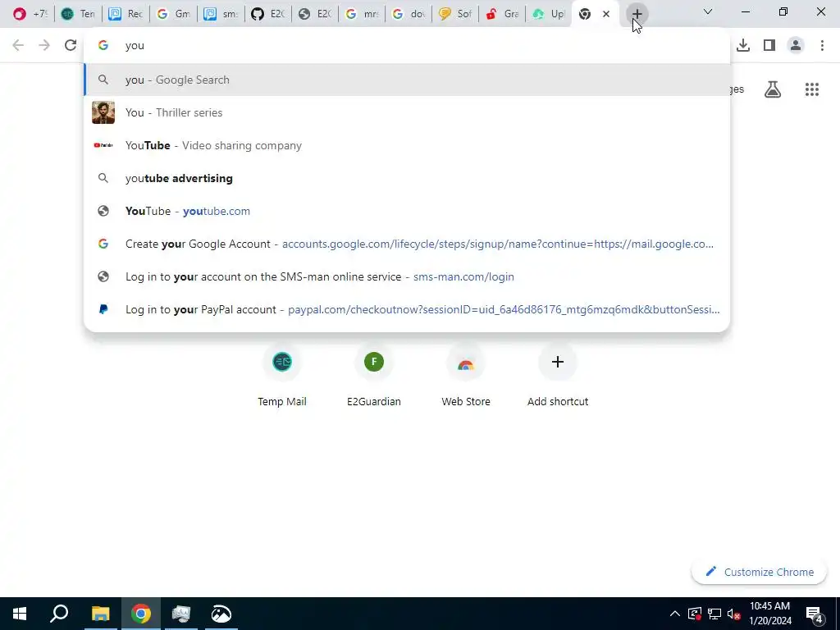Click the Chrome back arrow
This screenshot has height=630, width=840.
(x=18, y=46)
